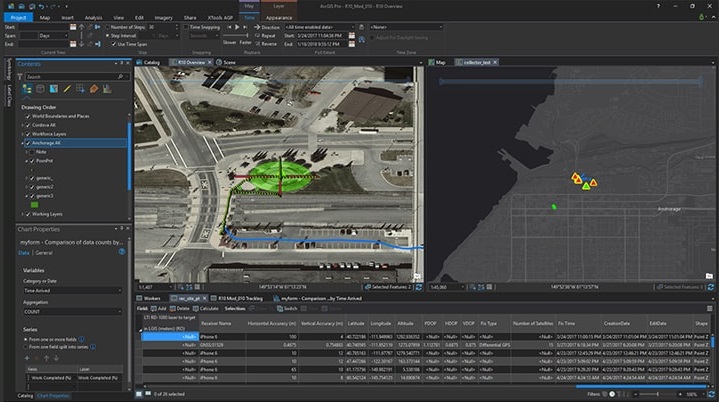This screenshot has width=719, height=402.
Task: Open the Analysis ribbon tab
Action: coord(93,17)
